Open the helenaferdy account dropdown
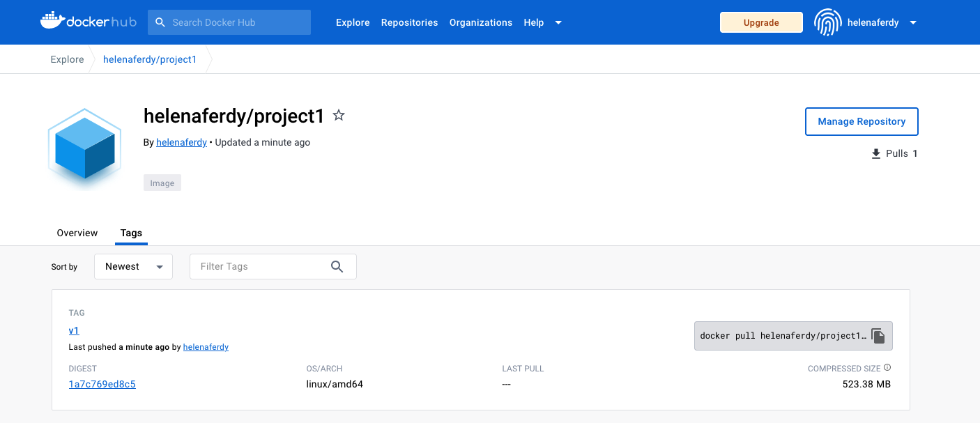This screenshot has width=980, height=423. pos(913,22)
